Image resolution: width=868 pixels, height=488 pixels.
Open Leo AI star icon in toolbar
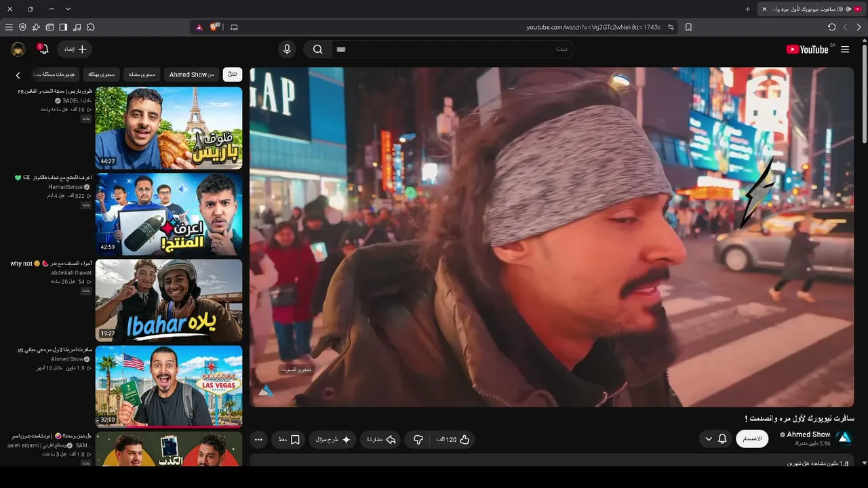point(36,27)
